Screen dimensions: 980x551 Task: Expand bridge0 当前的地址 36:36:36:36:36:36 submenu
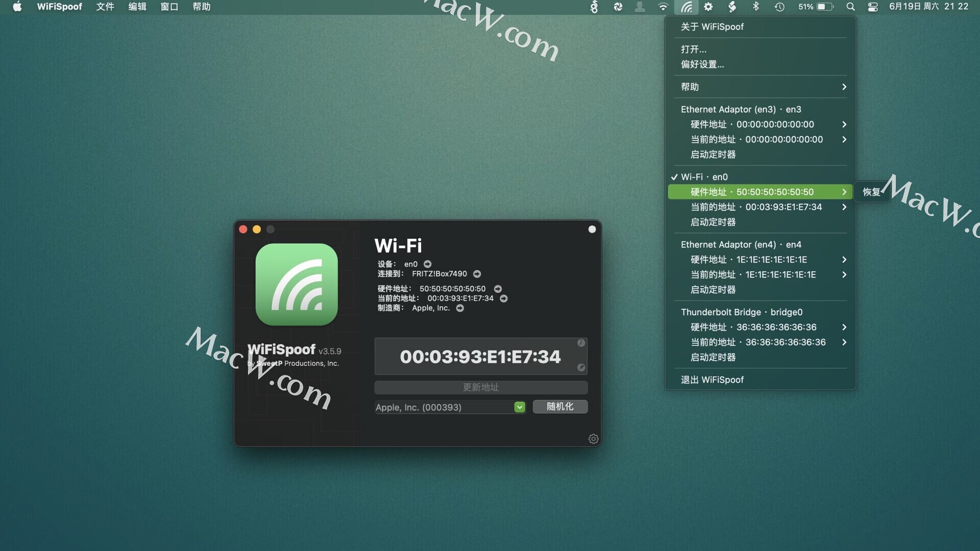point(760,342)
